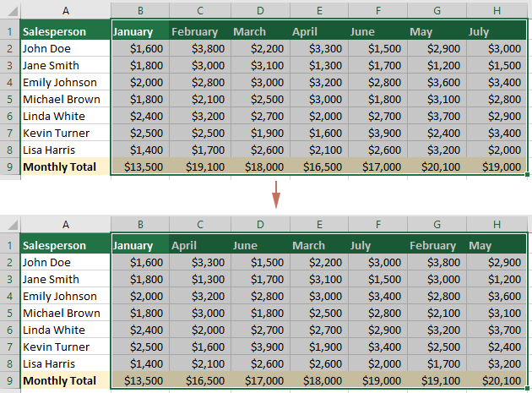Screen dimensions: 532x393
Task: Click the fill handle of bottom table selection
Action: click(527, 388)
